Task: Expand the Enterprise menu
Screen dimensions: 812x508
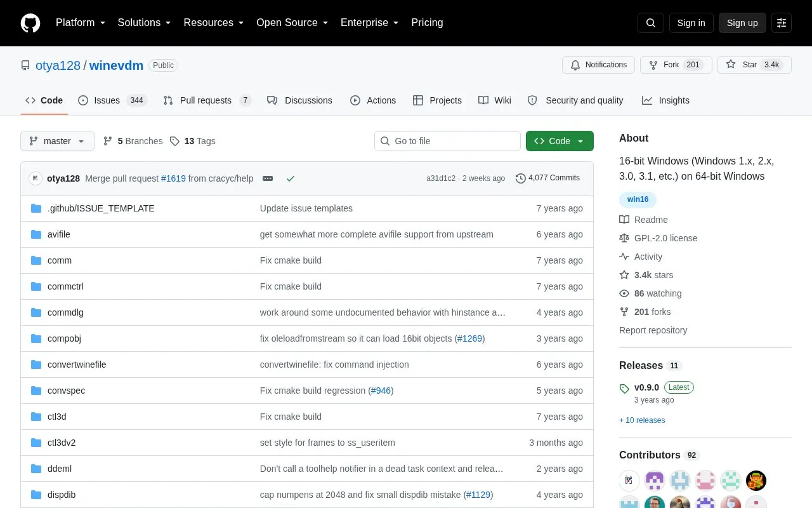Action: tap(370, 23)
